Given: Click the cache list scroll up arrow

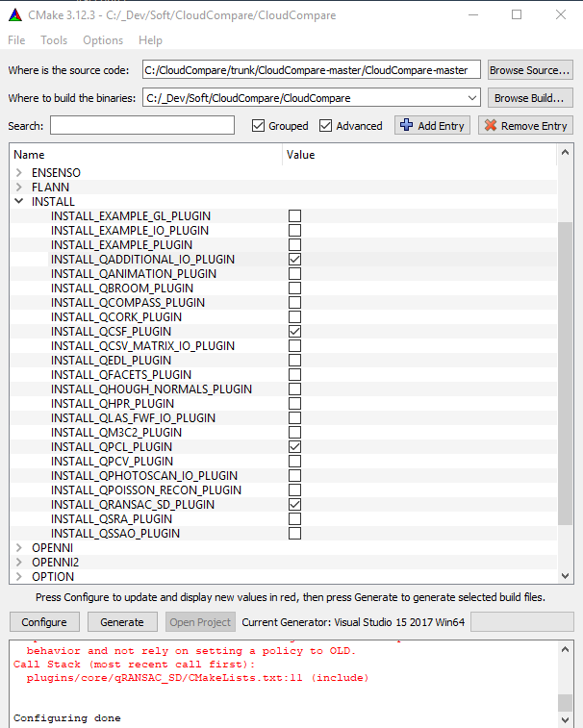Looking at the screenshot, I should 565,152.
